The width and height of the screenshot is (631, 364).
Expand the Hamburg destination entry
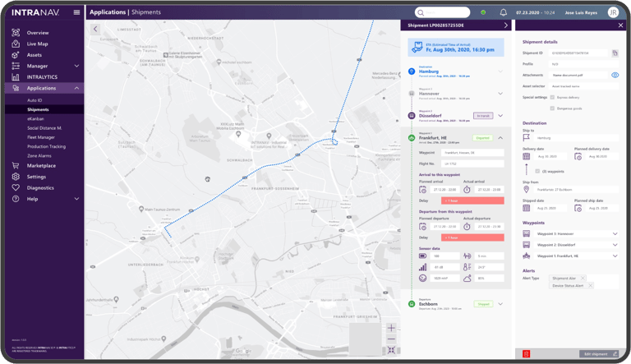[x=500, y=71]
